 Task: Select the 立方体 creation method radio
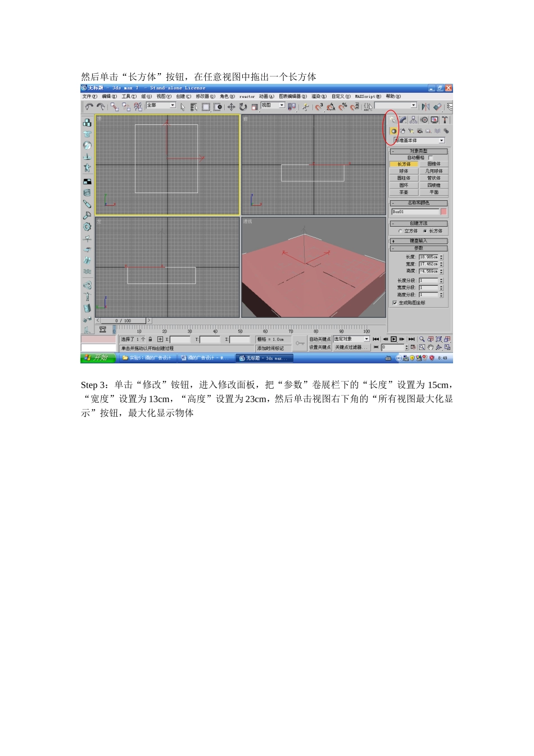[x=400, y=231]
